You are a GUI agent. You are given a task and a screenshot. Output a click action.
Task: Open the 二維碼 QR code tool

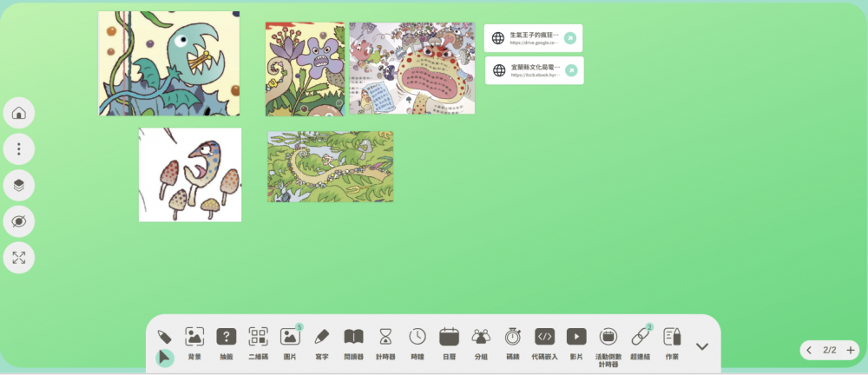tap(258, 342)
